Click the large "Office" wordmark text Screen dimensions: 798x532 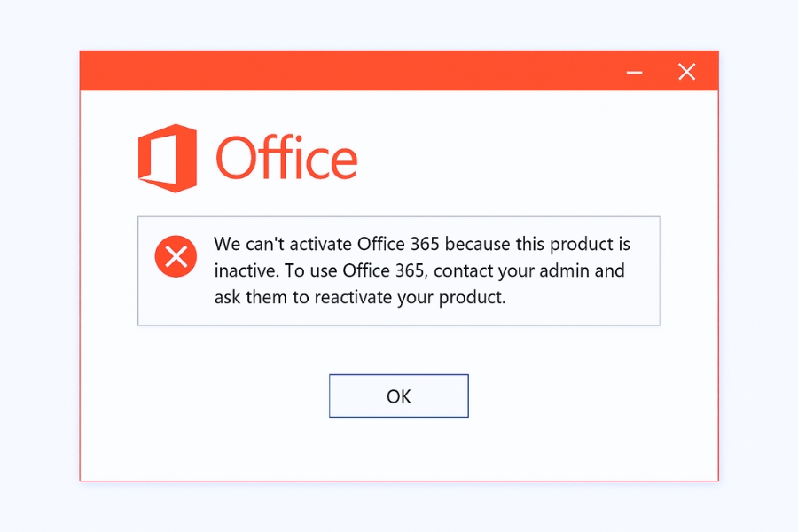286,160
